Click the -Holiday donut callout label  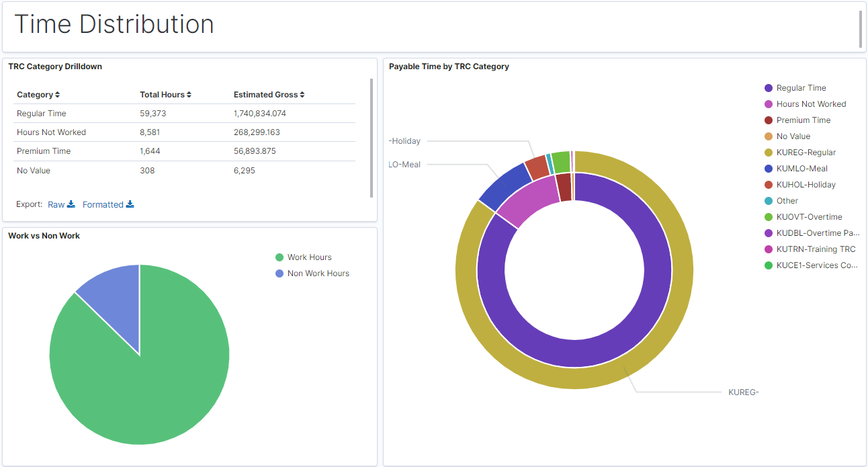click(404, 141)
